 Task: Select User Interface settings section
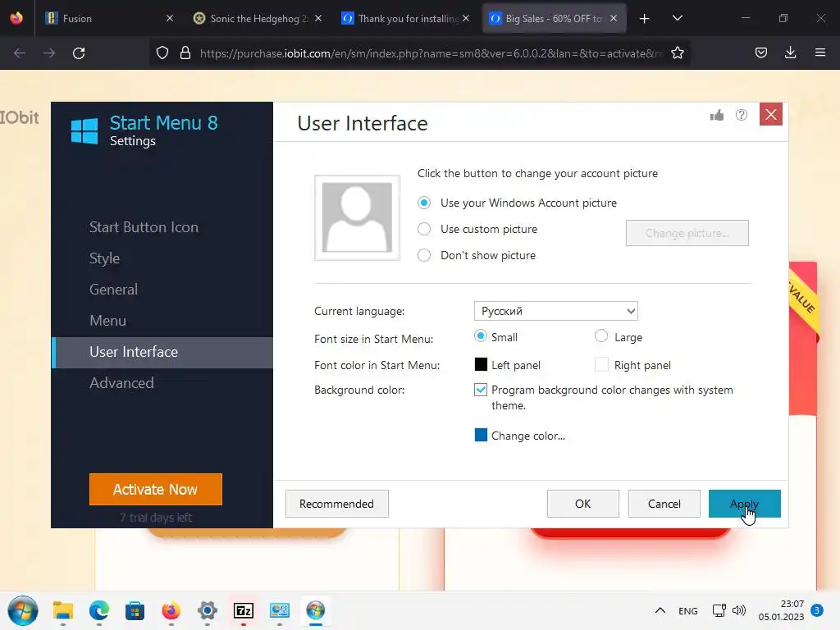(162, 352)
